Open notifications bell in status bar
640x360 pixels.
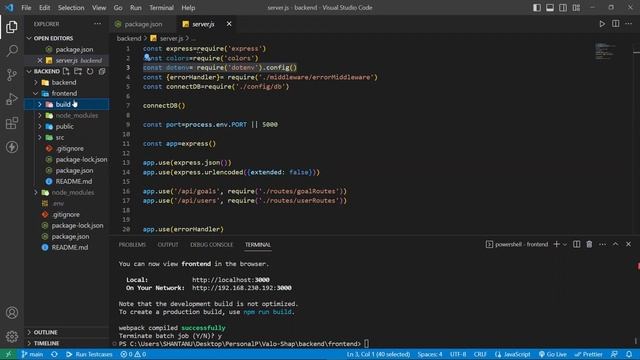coord(629,354)
